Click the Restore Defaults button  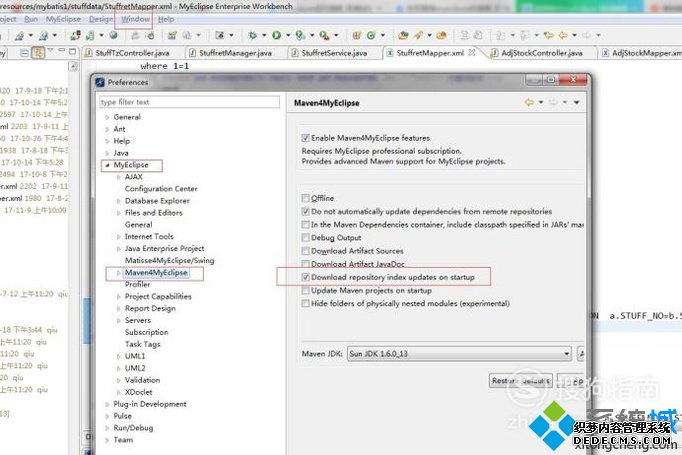click(x=521, y=381)
